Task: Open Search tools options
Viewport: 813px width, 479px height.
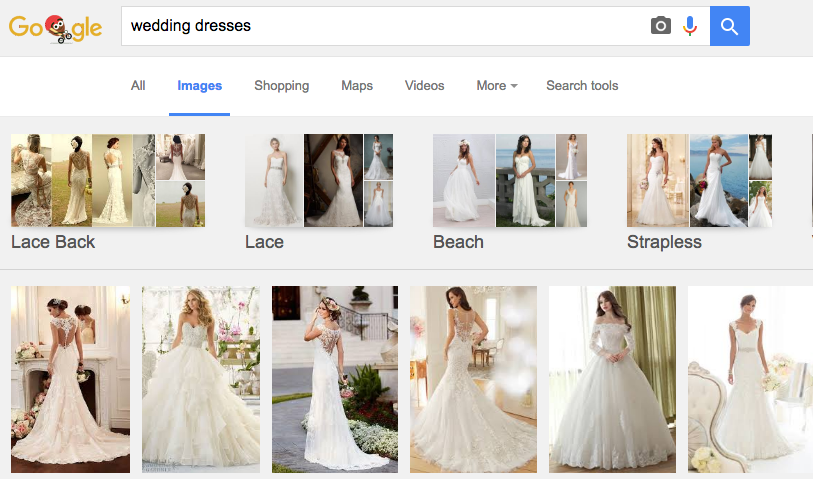Action: click(582, 86)
